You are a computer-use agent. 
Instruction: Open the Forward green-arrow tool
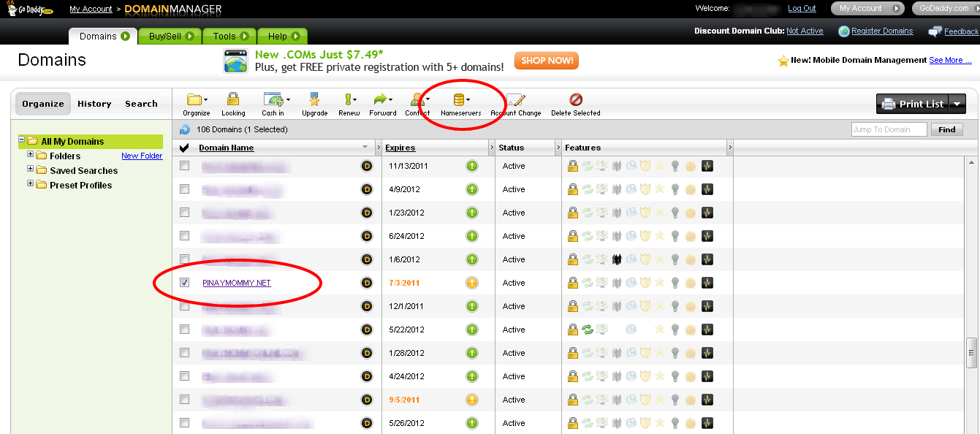382,104
